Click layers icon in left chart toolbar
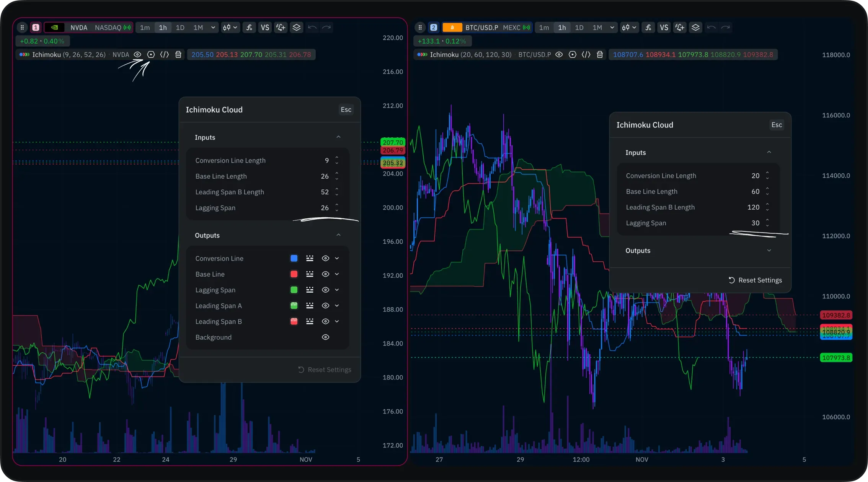868x482 pixels. [x=297, y=28]
